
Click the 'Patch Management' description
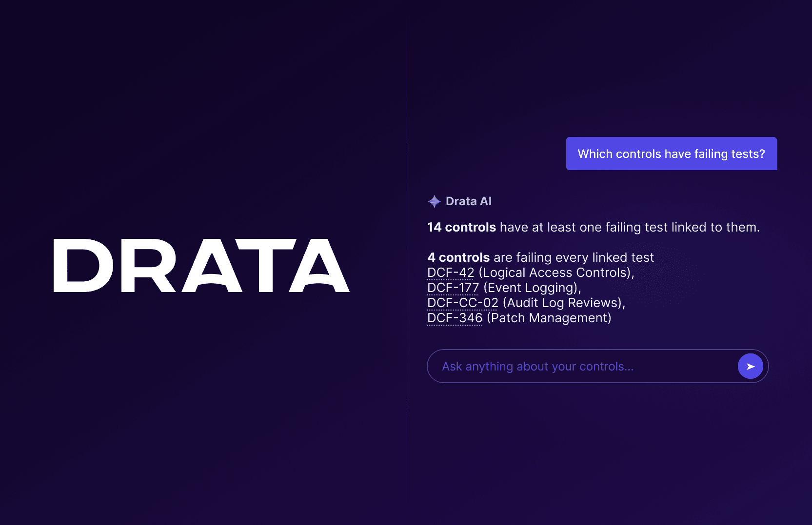(549, 318)
